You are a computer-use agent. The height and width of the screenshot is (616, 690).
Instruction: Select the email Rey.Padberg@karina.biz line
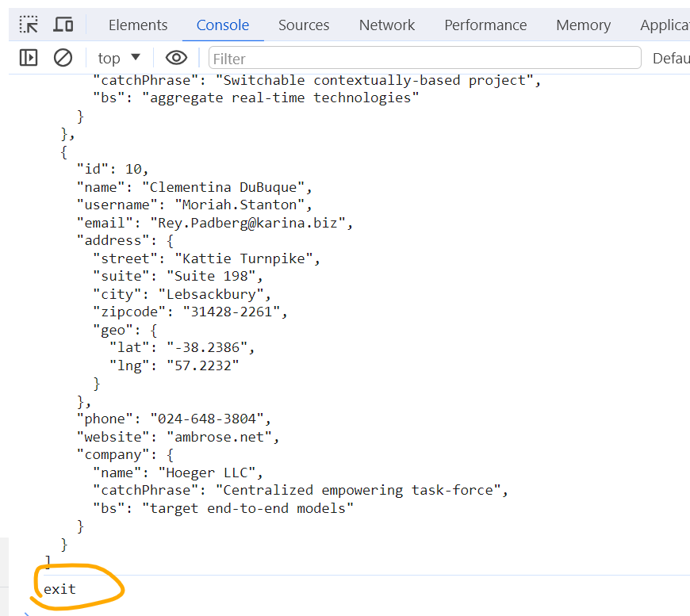coord(215,223)
